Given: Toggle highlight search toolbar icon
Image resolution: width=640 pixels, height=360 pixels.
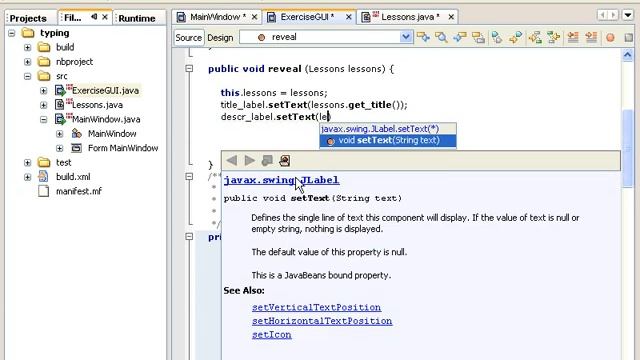Looking at the screenshot, I should pyautogui.click(x=478, y=37).
